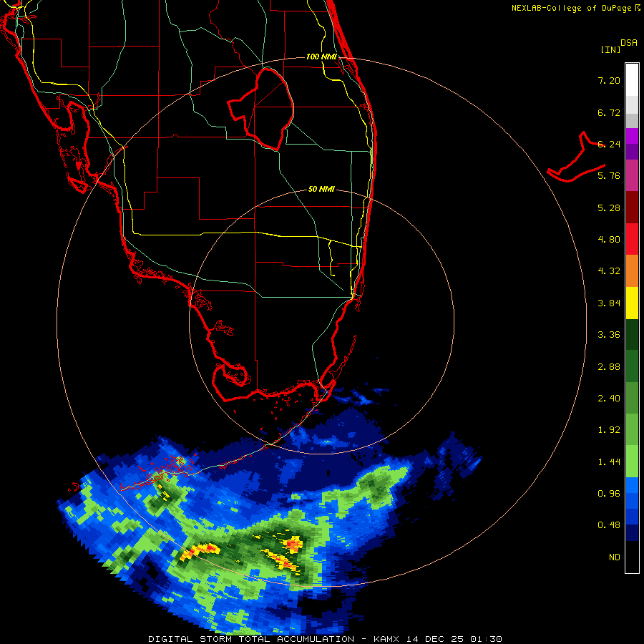The width and height of the screenshot is (644, 644).
Task: Pick the navy swatch just above ND
Action: tap(632, 533)
